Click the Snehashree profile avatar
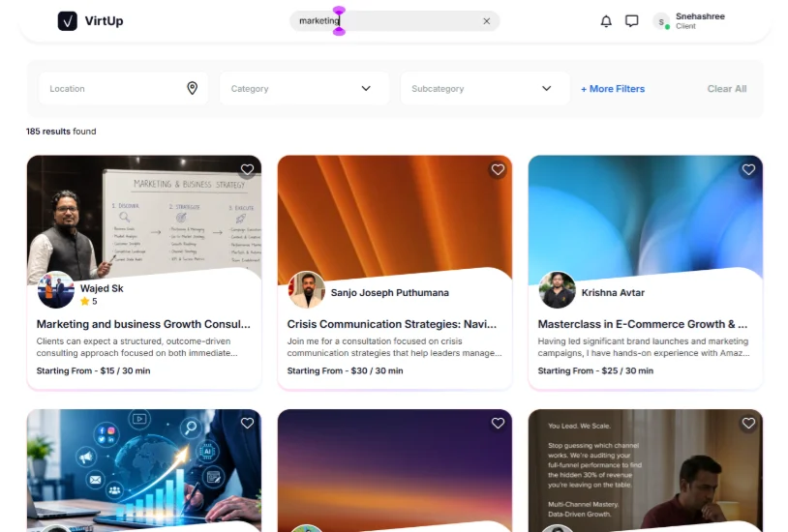 click(661, 21)
